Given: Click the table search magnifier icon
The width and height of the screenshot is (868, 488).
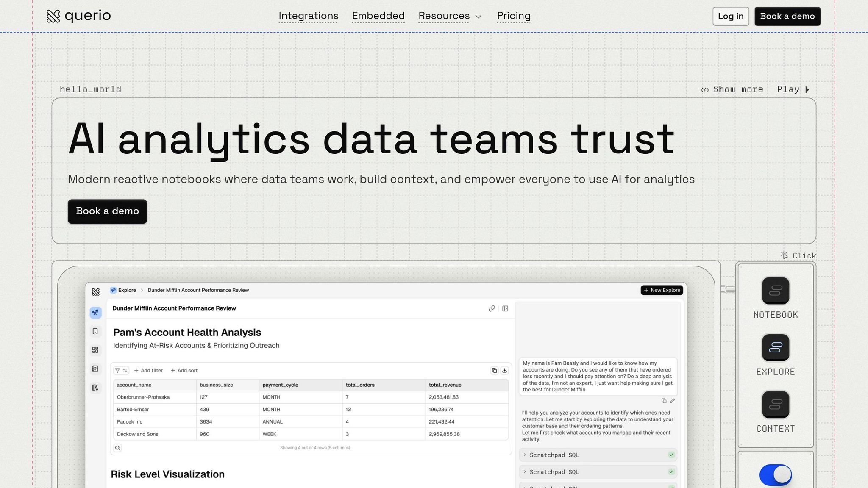Looking at the screenshot, I should [117, 448].
